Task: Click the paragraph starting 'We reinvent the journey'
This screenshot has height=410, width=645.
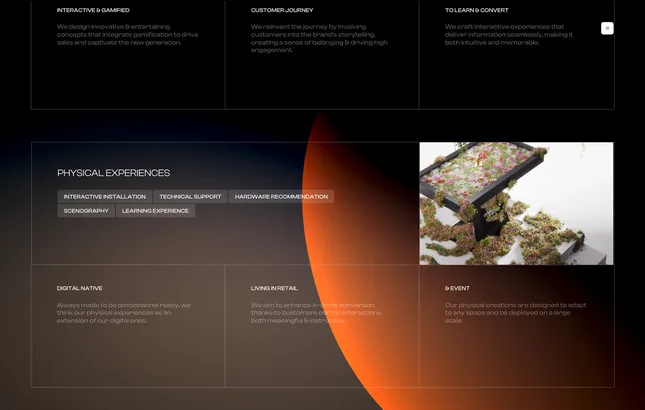Action: click(319, 38)
